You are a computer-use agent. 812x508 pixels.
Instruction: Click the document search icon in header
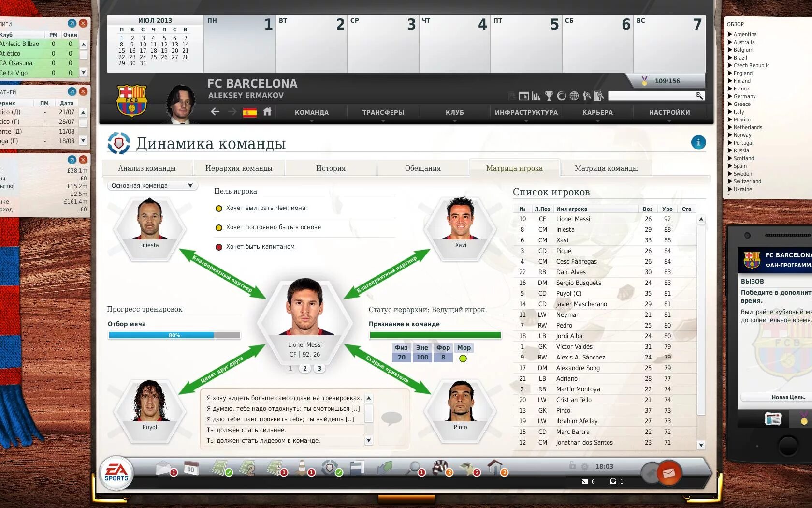pos(599,96)
